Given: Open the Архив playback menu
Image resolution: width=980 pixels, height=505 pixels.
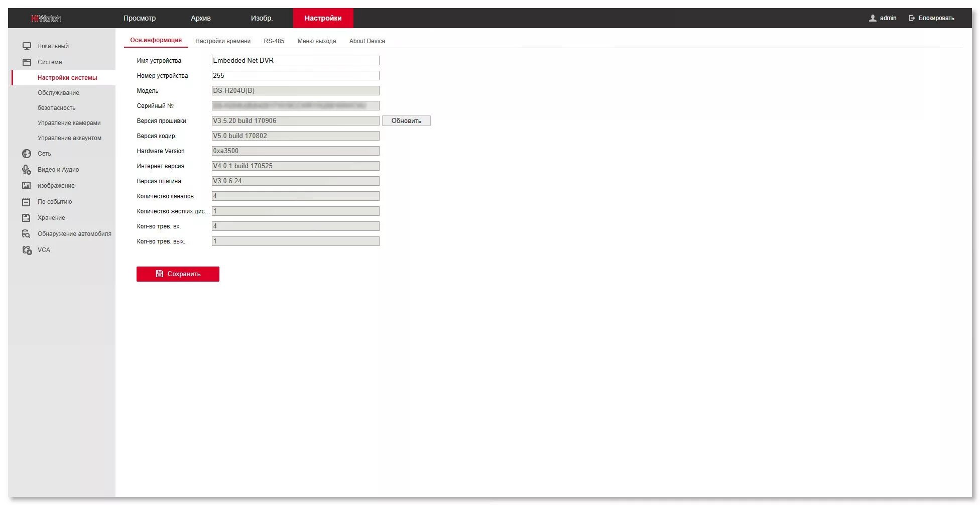Looking at the screenshot, I should click(x=201, y=18).
